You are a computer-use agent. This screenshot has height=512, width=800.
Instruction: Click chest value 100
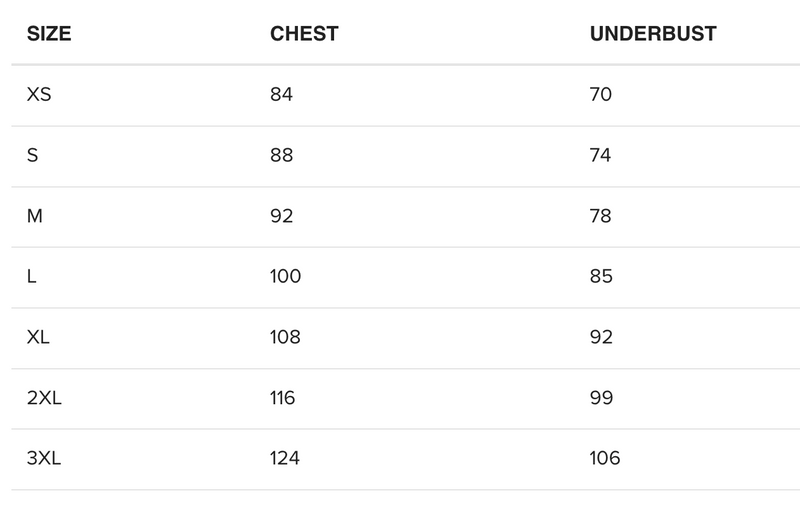click(285, 277)
